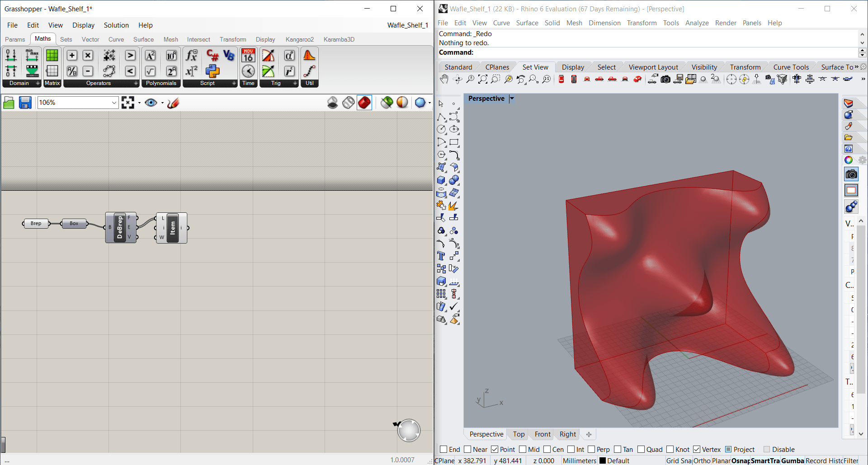Click the Evaluate fx expression component
Screen dimensions: 868x465
click(x=192, y=55)
